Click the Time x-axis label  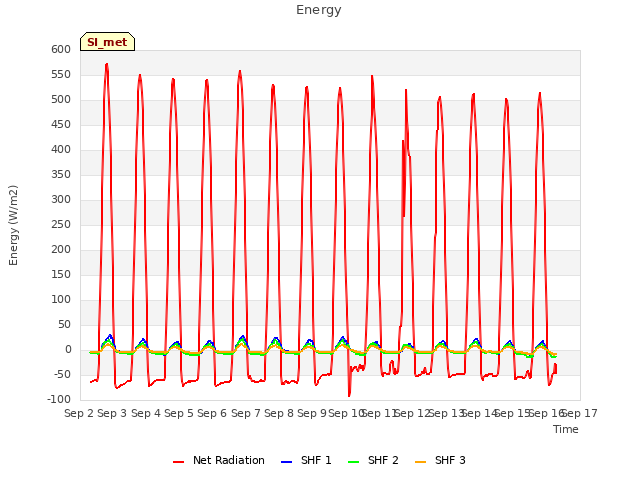(x=566, y=429)
